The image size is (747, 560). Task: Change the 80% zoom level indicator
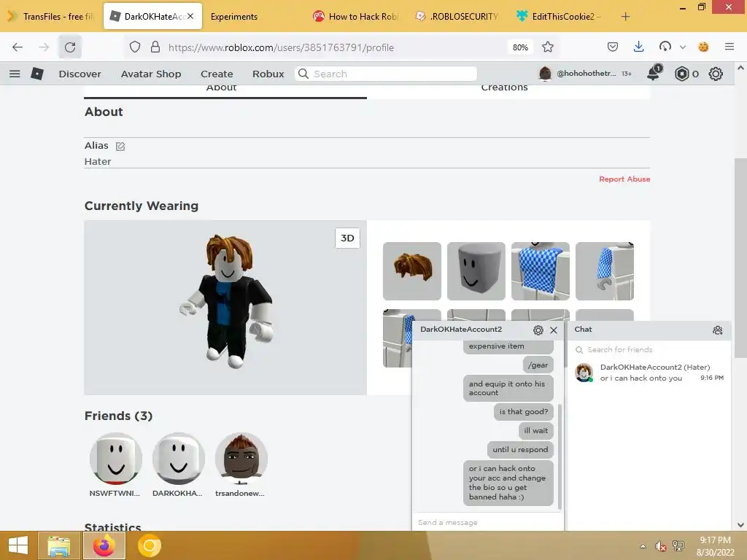519,47
